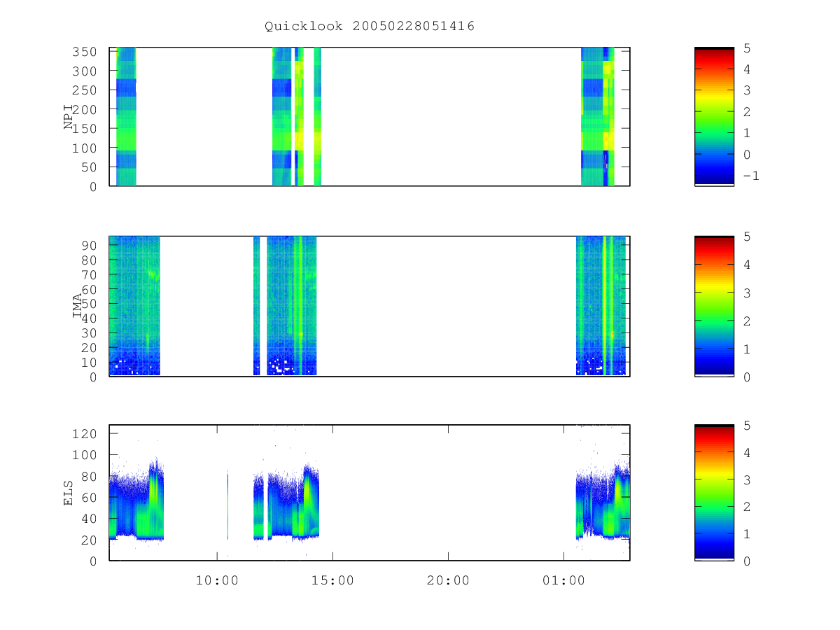
Task: Click the 5 label on NPI color bar
Action: point(748,48)
